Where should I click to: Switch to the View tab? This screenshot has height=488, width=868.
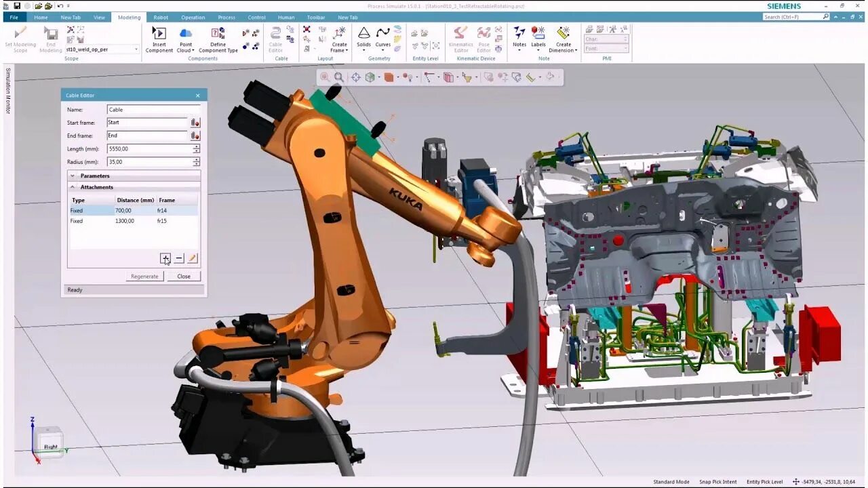(x=99, y=17)
